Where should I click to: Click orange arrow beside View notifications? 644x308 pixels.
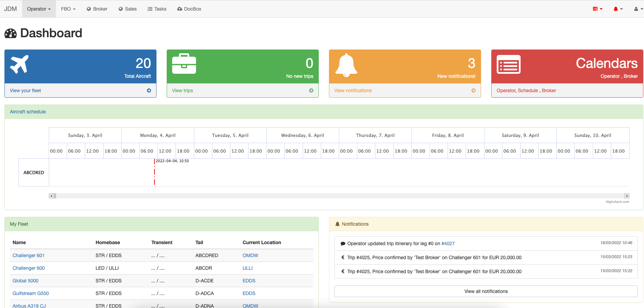point(474,90)
